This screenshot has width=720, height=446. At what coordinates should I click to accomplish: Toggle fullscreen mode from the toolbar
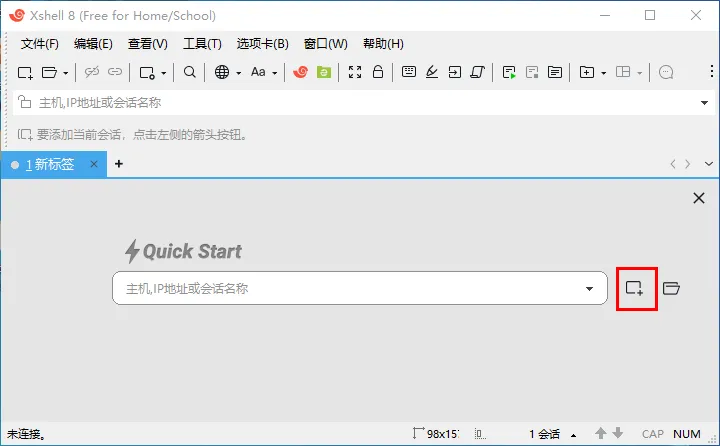point(354,72)
